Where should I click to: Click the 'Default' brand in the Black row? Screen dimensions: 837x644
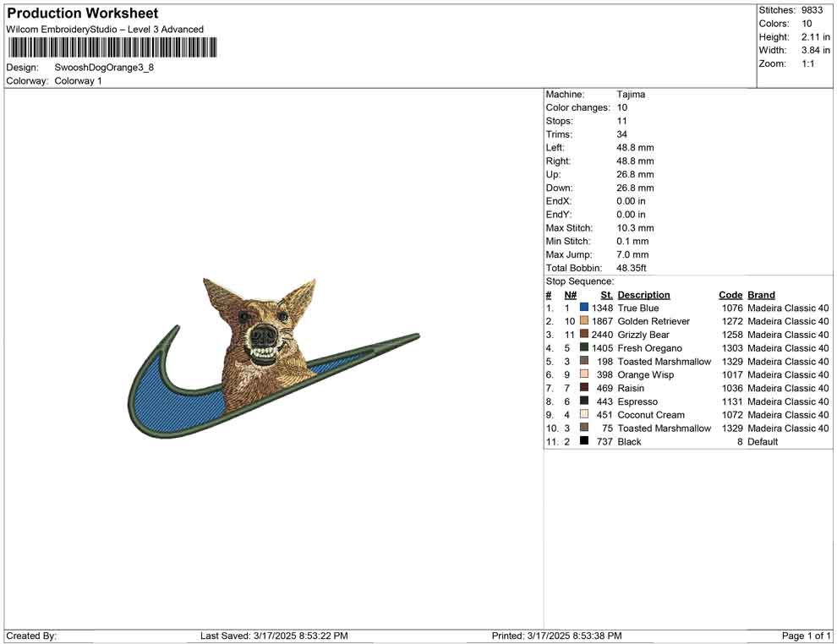tap(763, 441)
